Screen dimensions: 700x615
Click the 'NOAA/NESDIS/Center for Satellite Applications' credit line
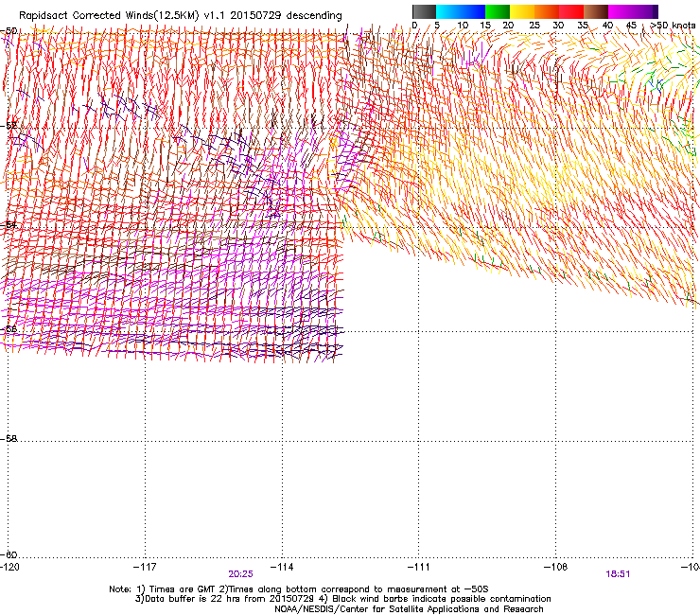click(409, 609)
